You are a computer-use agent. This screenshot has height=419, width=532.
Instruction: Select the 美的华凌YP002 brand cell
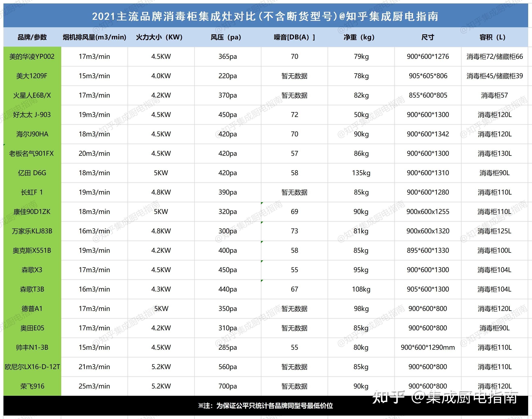pyautogui.click(x=32, y=56)
